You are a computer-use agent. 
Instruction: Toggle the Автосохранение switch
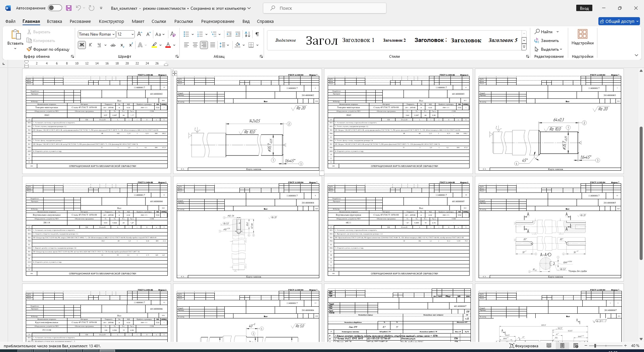[55, 8]
